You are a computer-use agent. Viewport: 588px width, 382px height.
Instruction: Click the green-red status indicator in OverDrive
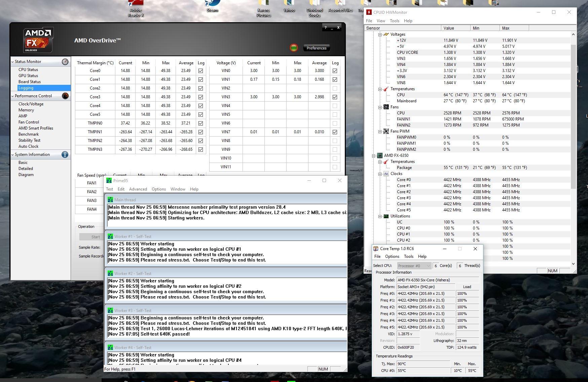point(294,48)
